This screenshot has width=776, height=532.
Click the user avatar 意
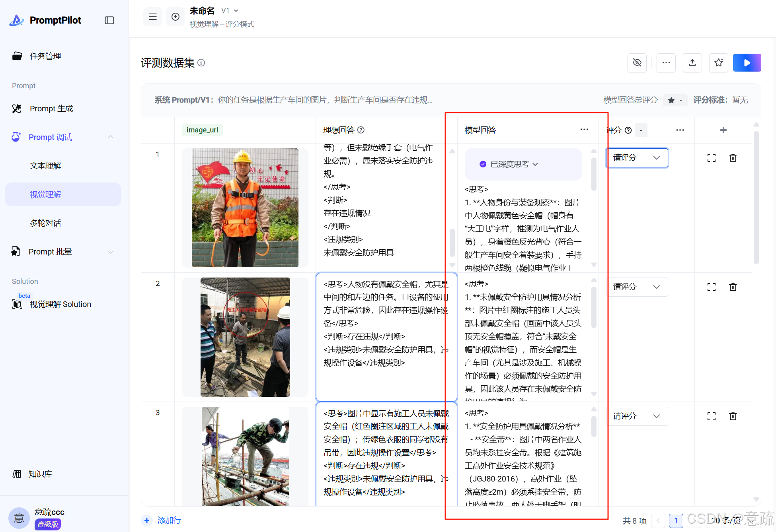click(x=19, y=518)
